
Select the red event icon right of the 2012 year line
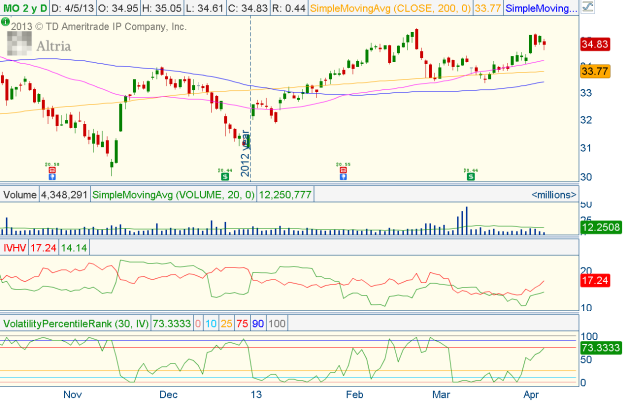[343, 170]
